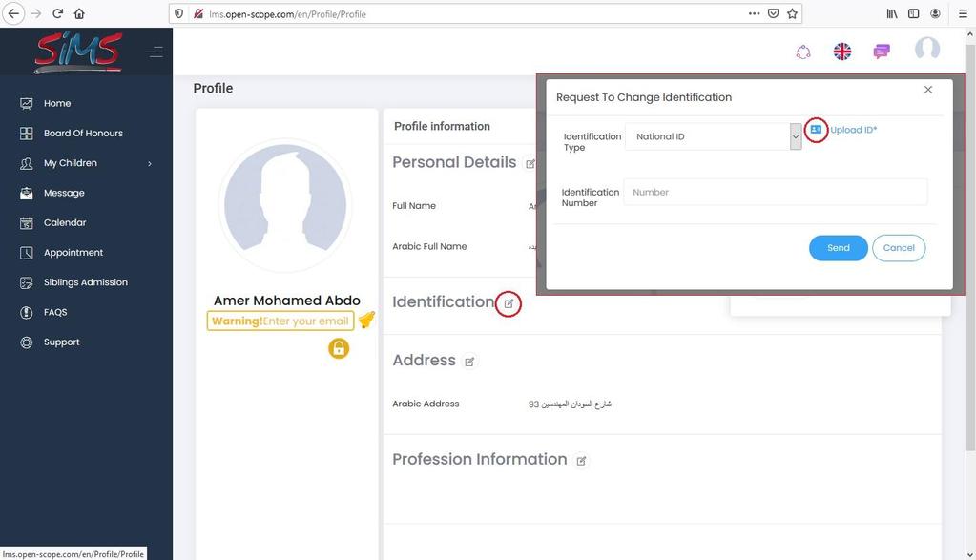
Task: Click the browser back arrow button
Action: tap(13, 13)
